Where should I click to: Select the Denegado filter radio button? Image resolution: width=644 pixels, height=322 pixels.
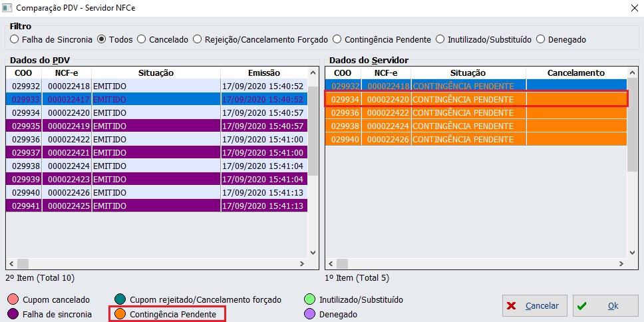click(540, 39)
